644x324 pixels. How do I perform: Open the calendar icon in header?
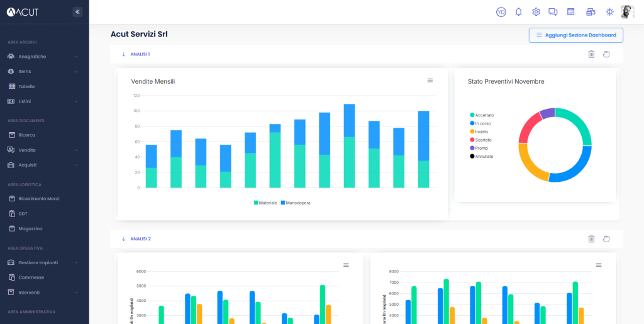tap(571, 12)
